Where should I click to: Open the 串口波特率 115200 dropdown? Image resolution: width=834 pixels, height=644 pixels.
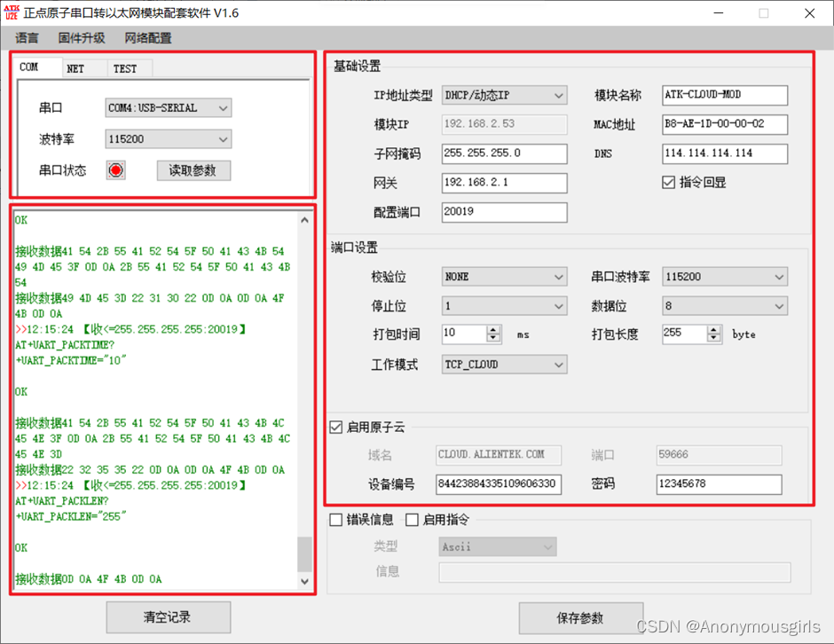[725, 277]
